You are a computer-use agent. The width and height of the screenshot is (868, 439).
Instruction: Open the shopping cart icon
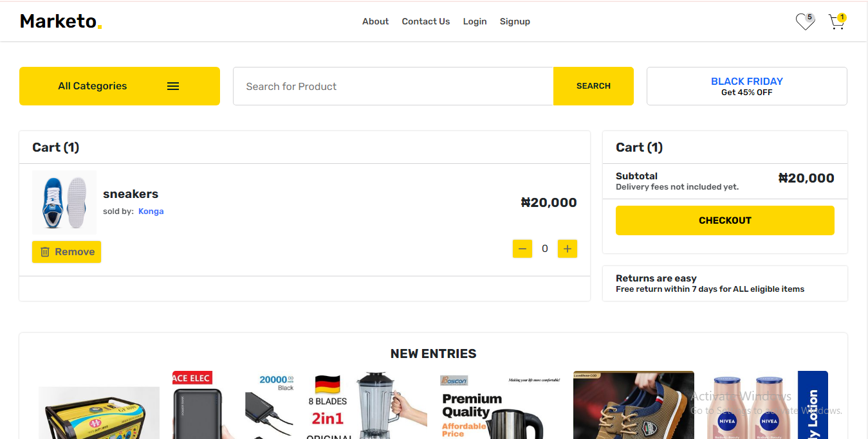836,22
